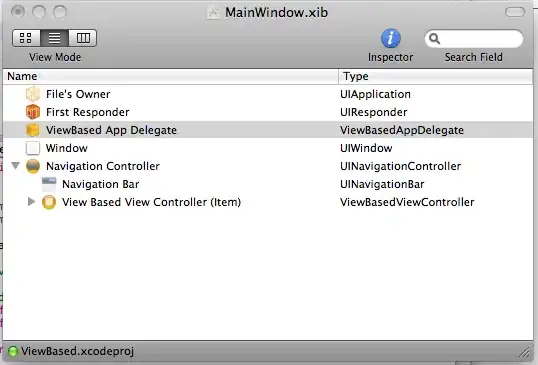Click inside the Search Field

pyautogui.click(x=474, y=39)
